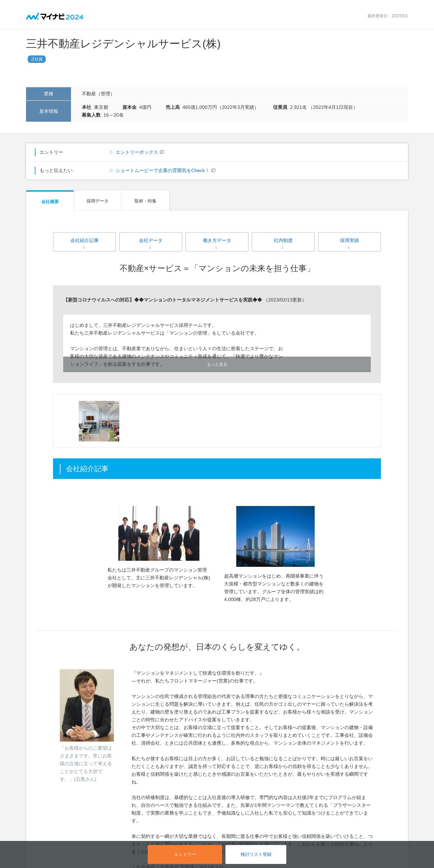Open the エントリーボックス link

[x=137, y=152]
